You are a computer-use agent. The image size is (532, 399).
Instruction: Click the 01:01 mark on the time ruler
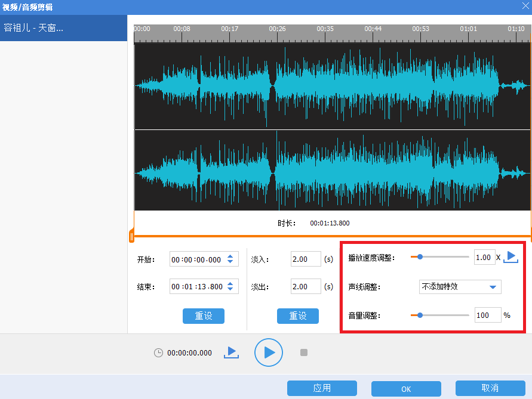(468, 29)
